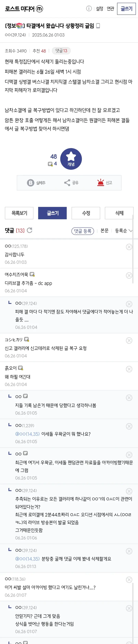Click the @ㅇㅇ(14.35) mention before 이세돌
The image size is (138, 644).
click(27, 434)
